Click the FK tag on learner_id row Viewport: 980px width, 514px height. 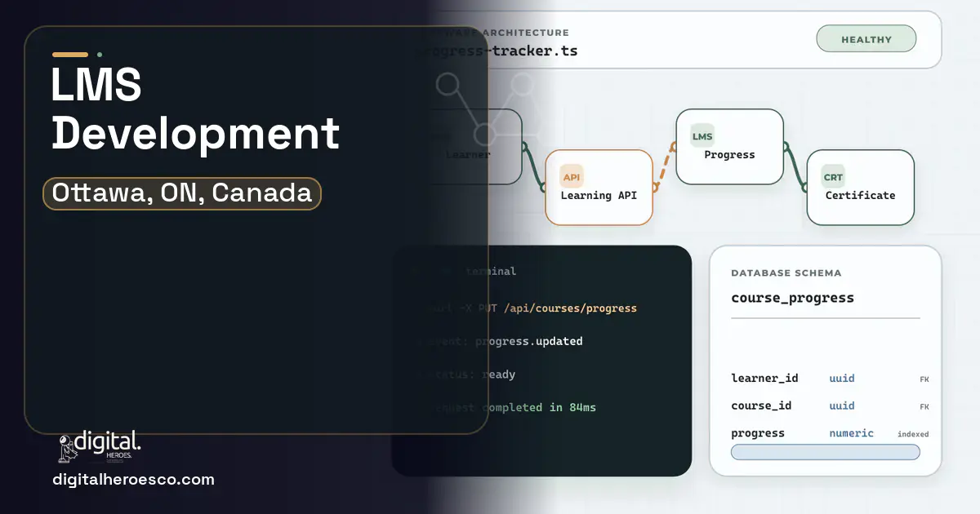[x=924, y=379]
